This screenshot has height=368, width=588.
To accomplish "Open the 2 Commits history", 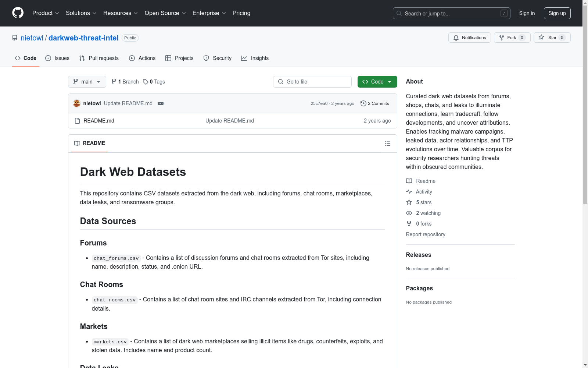I will click(375, 103).
